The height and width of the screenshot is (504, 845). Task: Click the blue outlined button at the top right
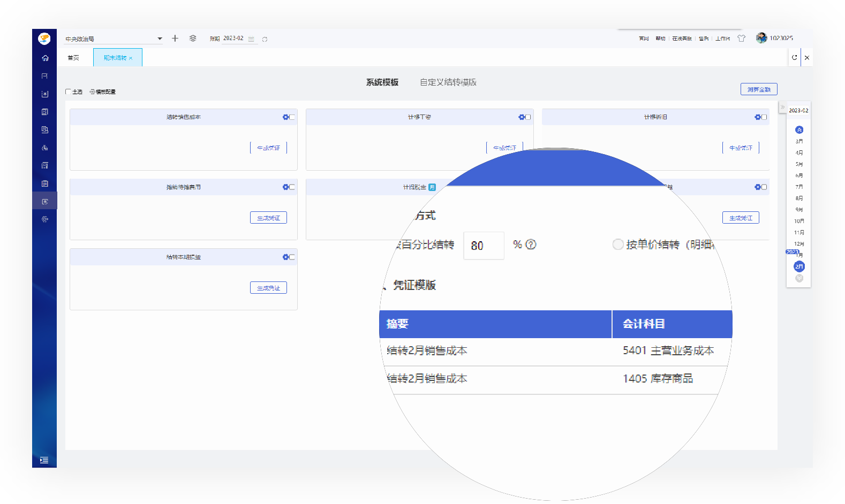click(759, 89)
